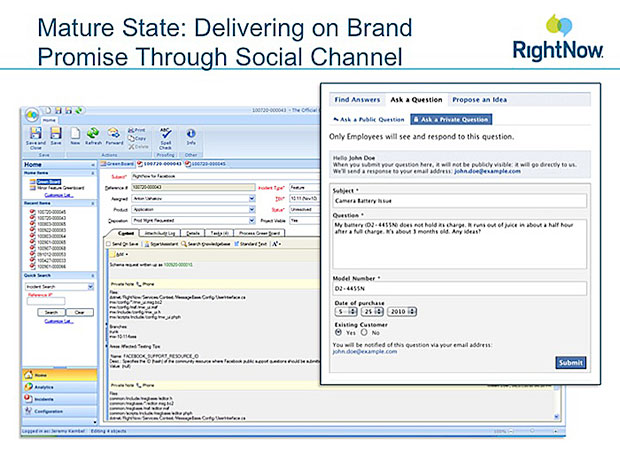
Task: Open the round application menu orb
Action: [32, 115]
